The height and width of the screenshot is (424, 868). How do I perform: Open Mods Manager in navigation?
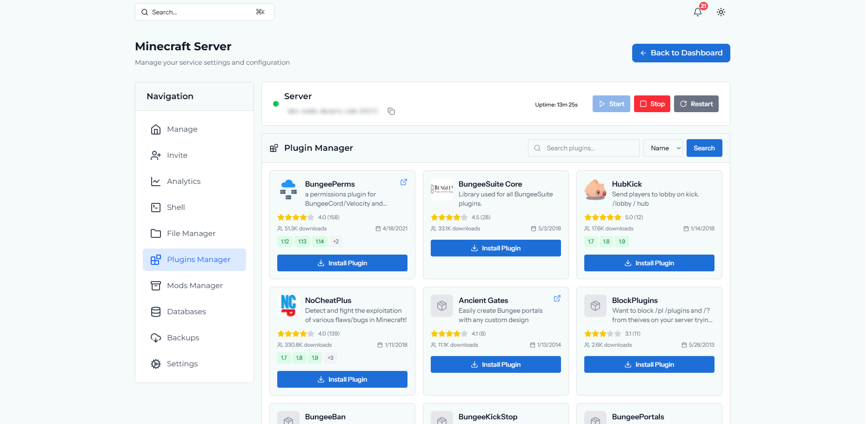tap(194, 286)
